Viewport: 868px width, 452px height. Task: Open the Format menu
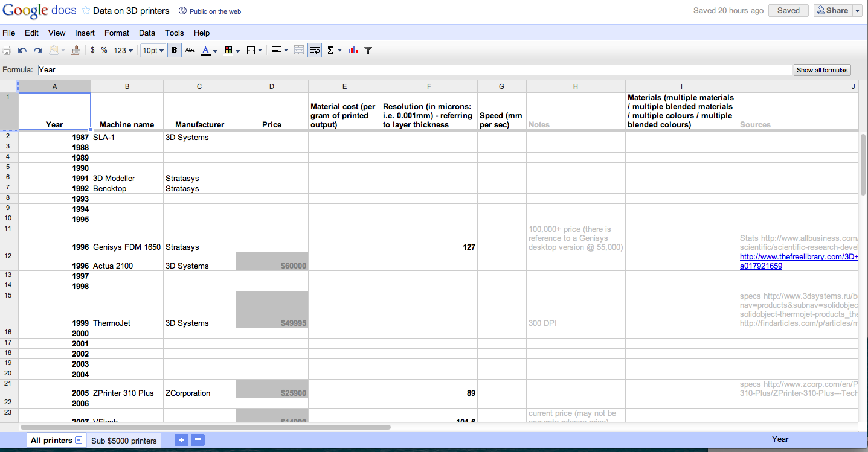coord(117,33)
